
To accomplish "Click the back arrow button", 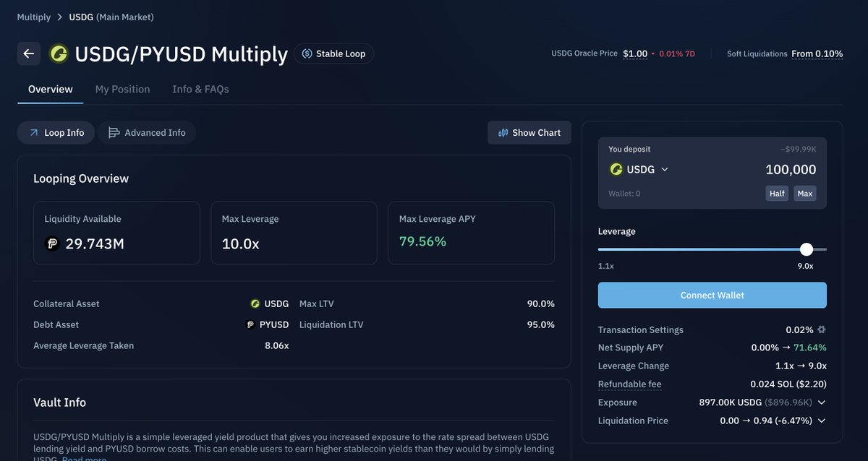I will [29, 53].
